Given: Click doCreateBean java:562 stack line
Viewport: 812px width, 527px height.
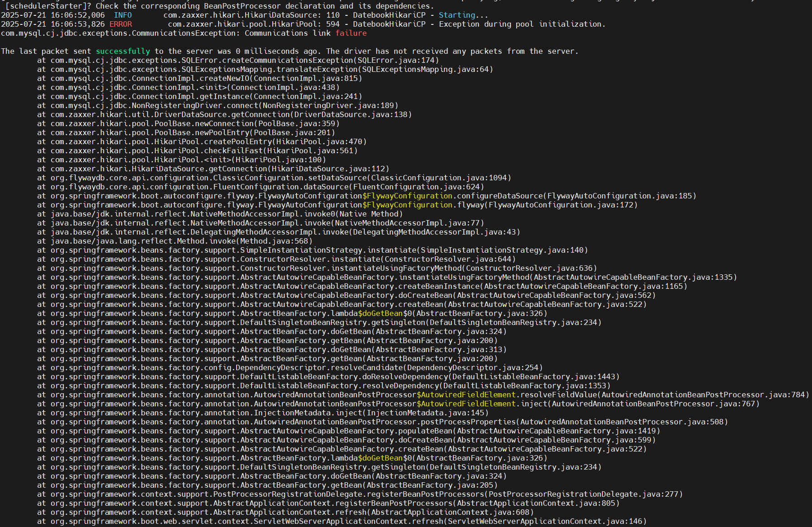Looking at the screenshot, I should 346,296.
